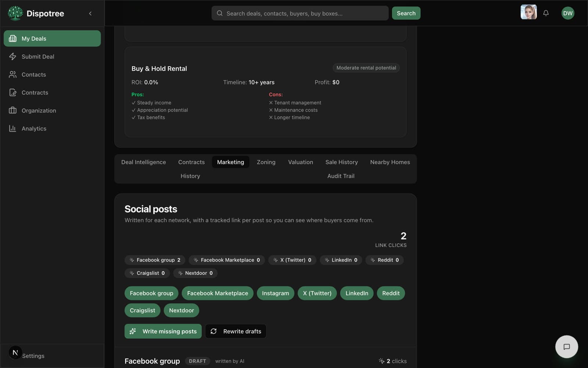588x368 pixels.
Task: Switch to the Zoning tab
Action: pos(266,162)
